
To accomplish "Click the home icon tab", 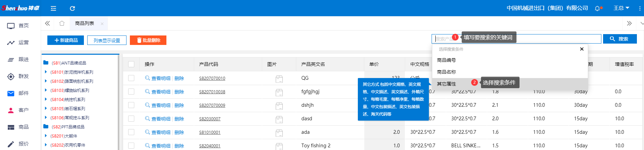I will (x=62, y=23).
